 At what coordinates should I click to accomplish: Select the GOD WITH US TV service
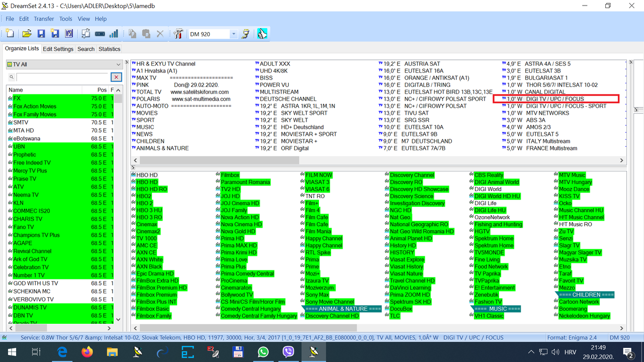click(60, 284)
